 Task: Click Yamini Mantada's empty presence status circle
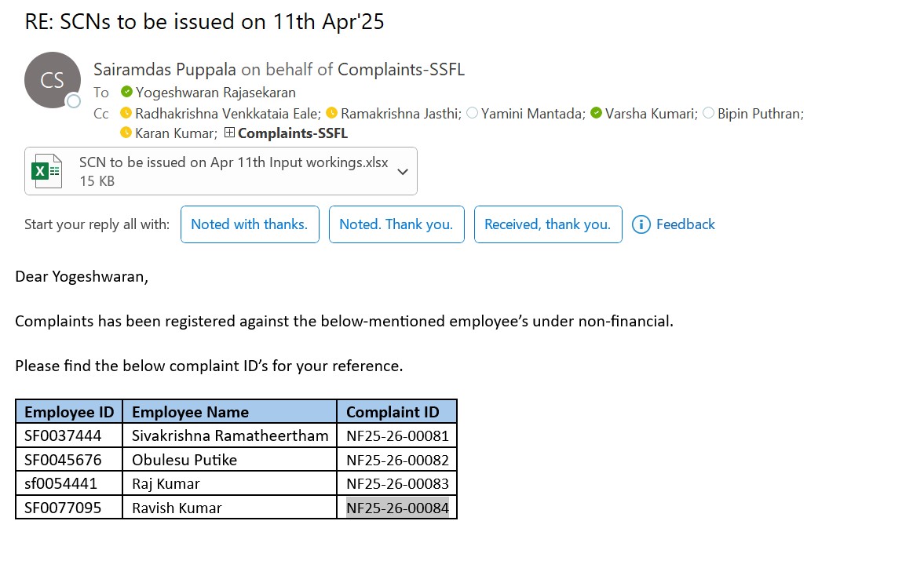(472, 114)
